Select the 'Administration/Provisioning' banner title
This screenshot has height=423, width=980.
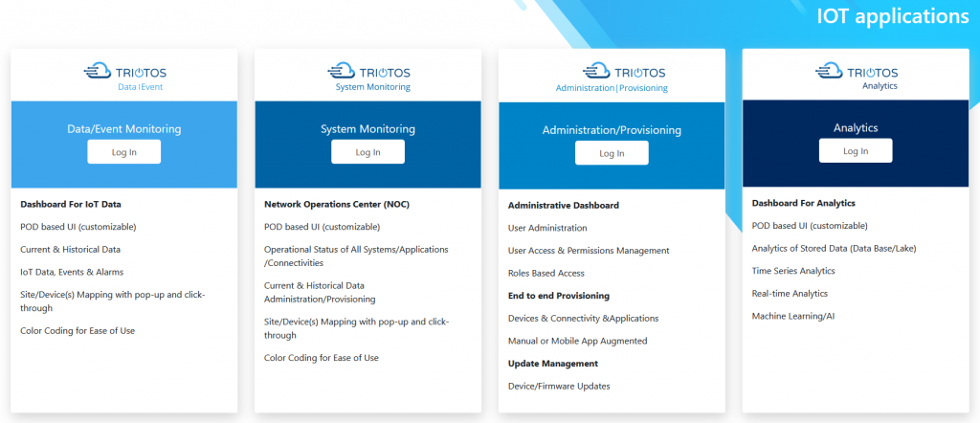612,130
